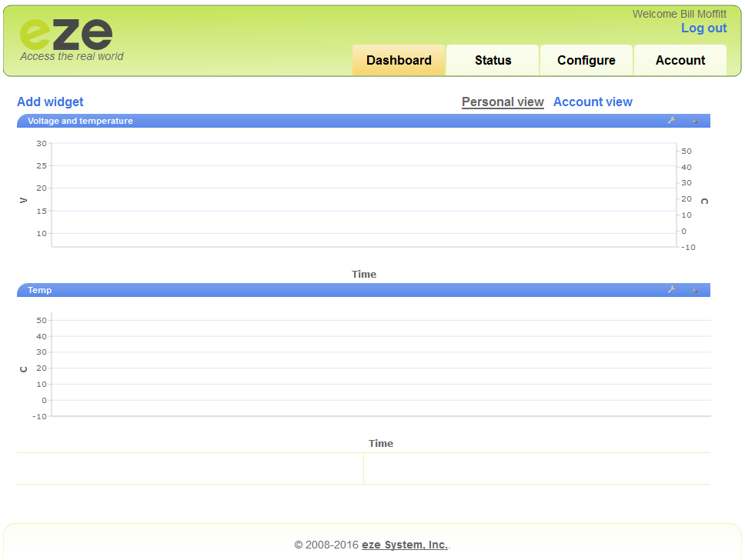Click the empty left widget column below Temp
This screenshot has height=560, width=745.
pyautogui.click(x=189, y=468)
